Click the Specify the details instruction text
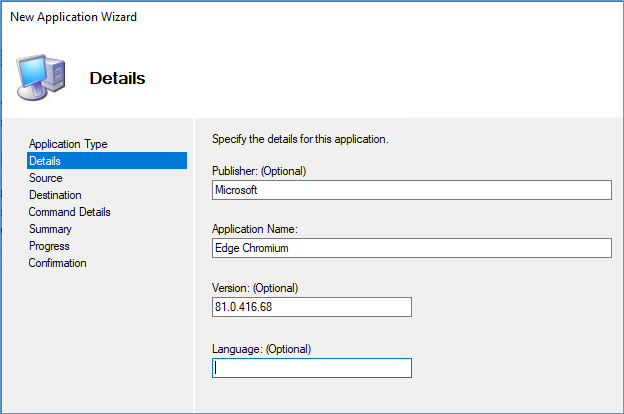Screen dimensions: 624x414 click(300, 139)
